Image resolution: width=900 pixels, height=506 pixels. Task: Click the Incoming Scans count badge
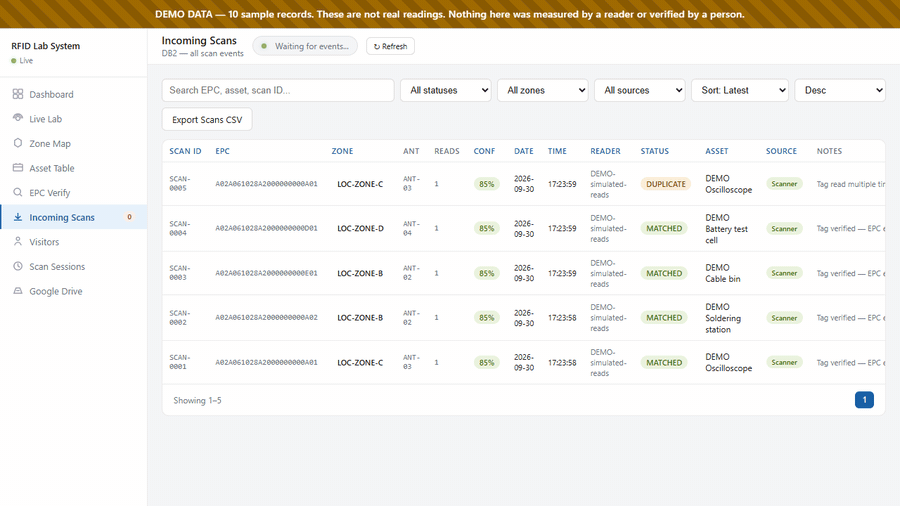pos(129,217)
